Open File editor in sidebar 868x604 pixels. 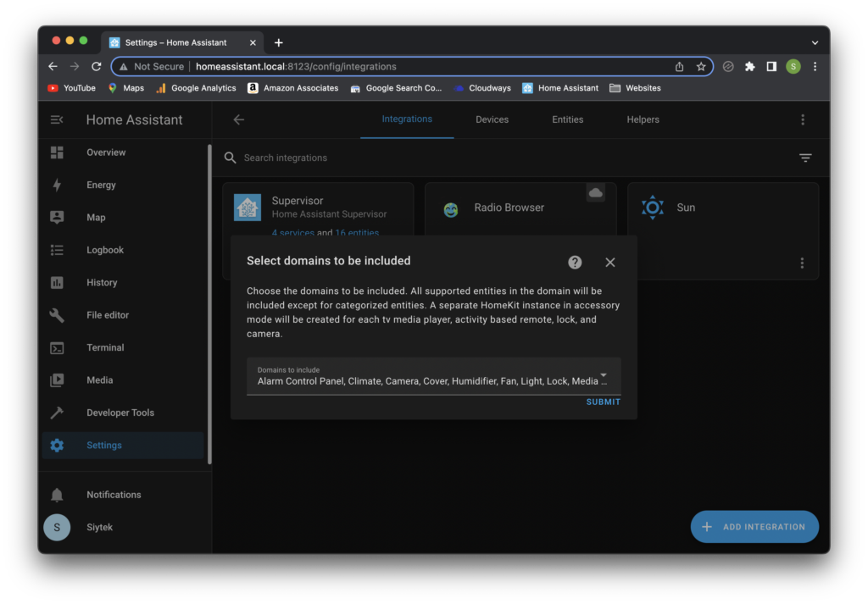tap(123, 315)
